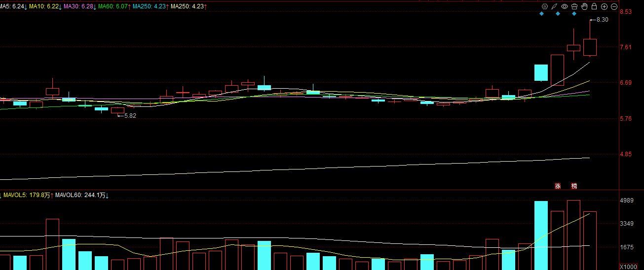The width and height of the screenshot is (644, 270).
Task: Click the X1000 volume unit label
Action: click(628, 267)
